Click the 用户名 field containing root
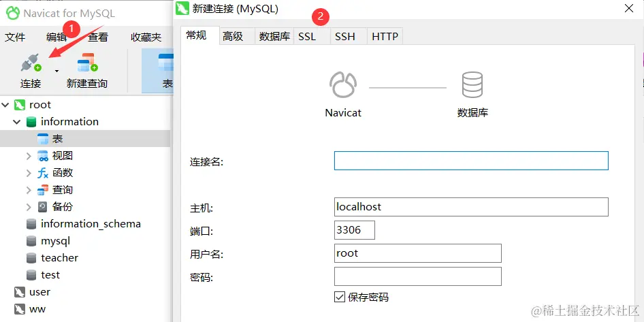Viewport: 644px width, 322px height. [418, 253]
